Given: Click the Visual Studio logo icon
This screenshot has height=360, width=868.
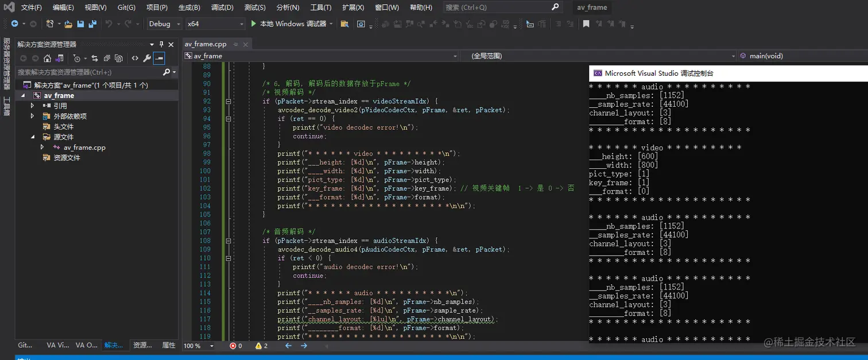Looking at the screenshot, I should point(9,7).
